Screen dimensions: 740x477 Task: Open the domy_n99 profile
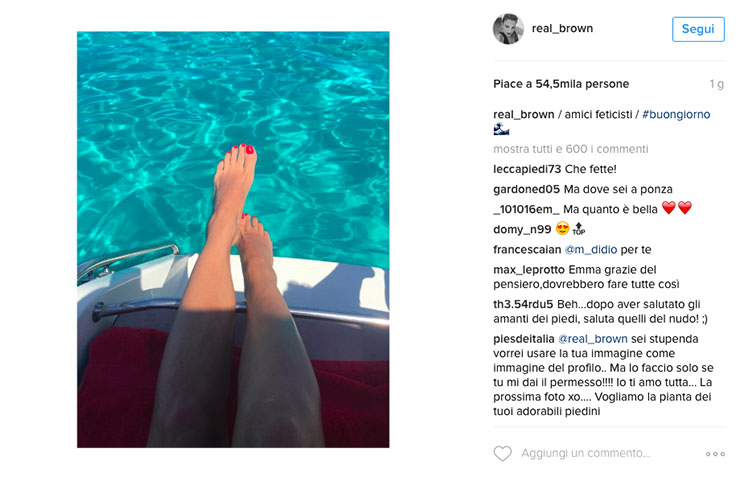coord(519,229)
